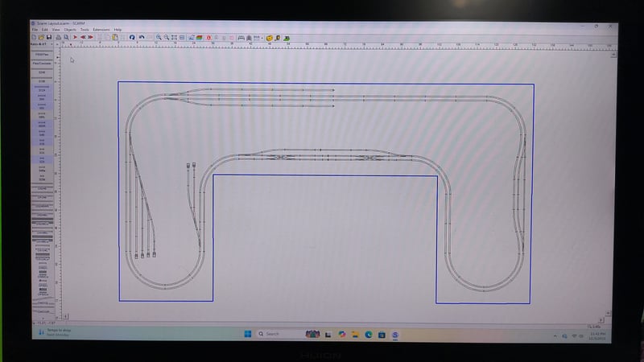Undo the last action
Image resolution: width=644 pixels, height=362 pixels.
142,37
